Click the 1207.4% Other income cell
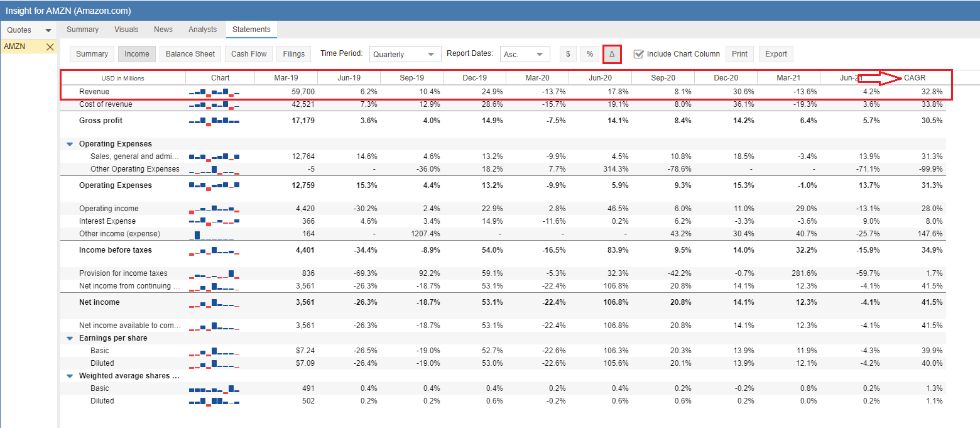This screenshot has width=980, height=428. (425, 234)
